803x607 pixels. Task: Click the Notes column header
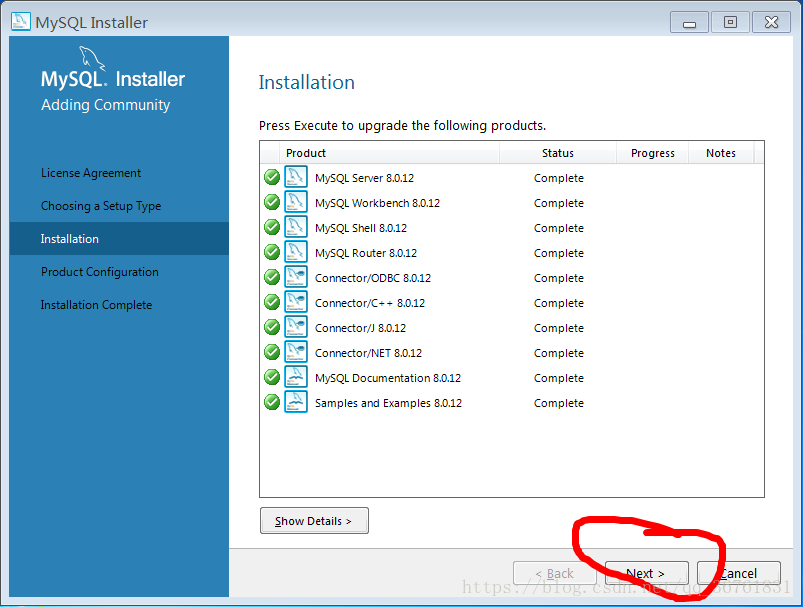pyautogui.click(x=721, y=153)
